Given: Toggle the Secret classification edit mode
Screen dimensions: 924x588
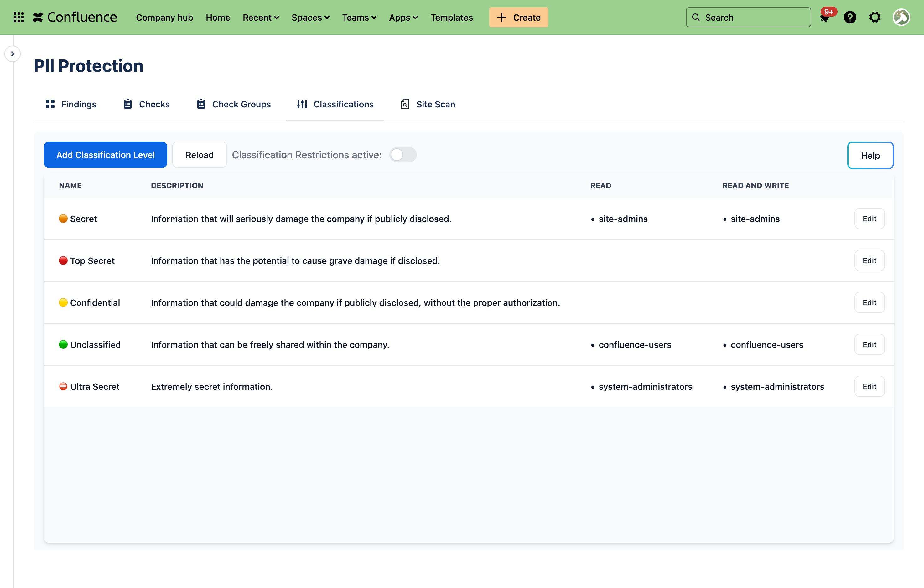Looking at the screenshot, I should coord(869,218).
